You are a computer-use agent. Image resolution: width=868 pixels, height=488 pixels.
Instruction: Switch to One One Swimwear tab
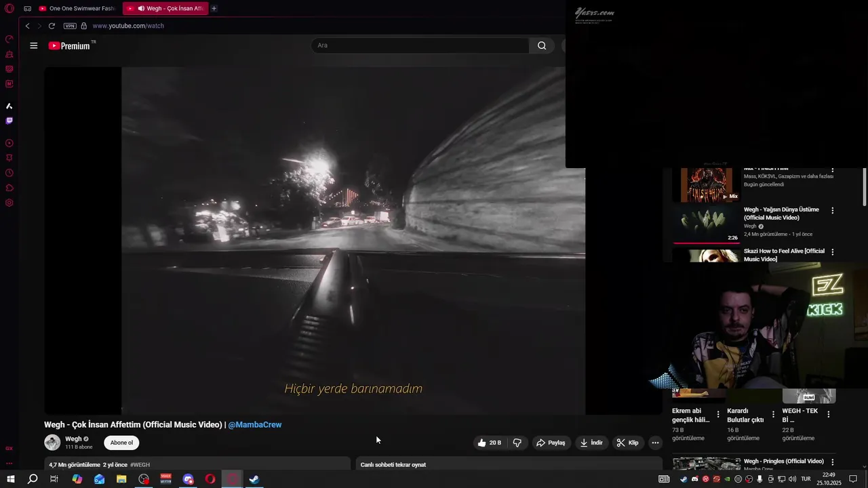pyautogui.click(x=77, y=9)
